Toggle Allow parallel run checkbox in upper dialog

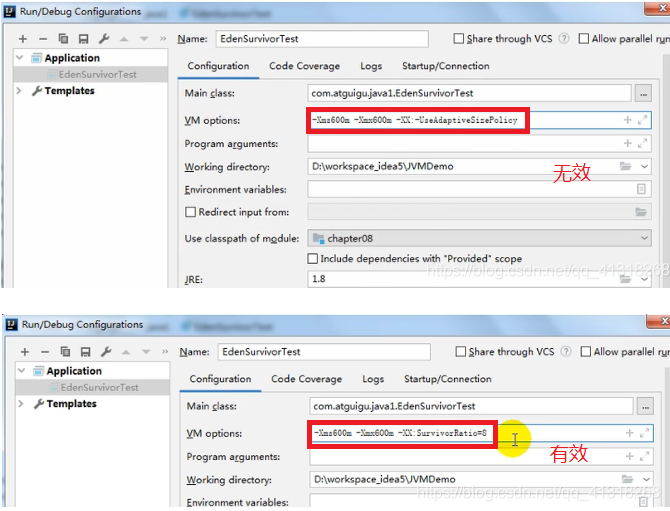click(x=583, y=38)
